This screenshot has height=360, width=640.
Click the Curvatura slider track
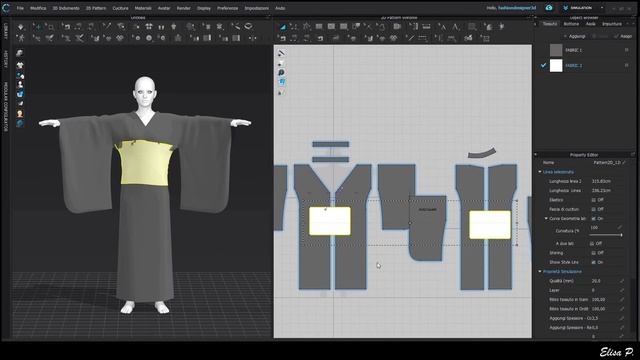coord(606,235)
